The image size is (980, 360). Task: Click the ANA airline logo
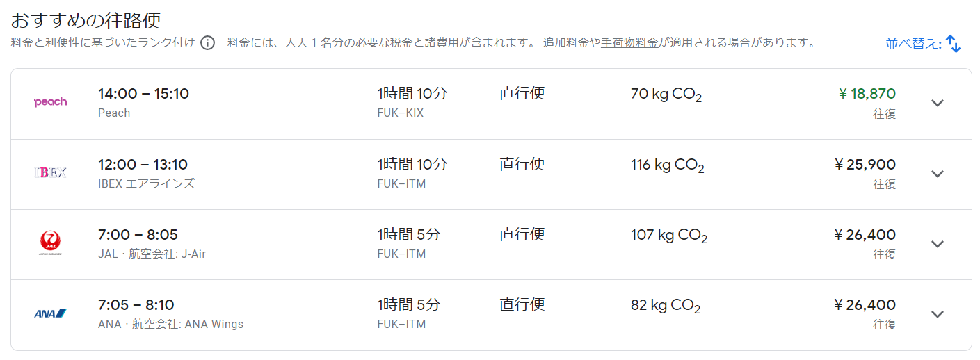tap(50, 313)
